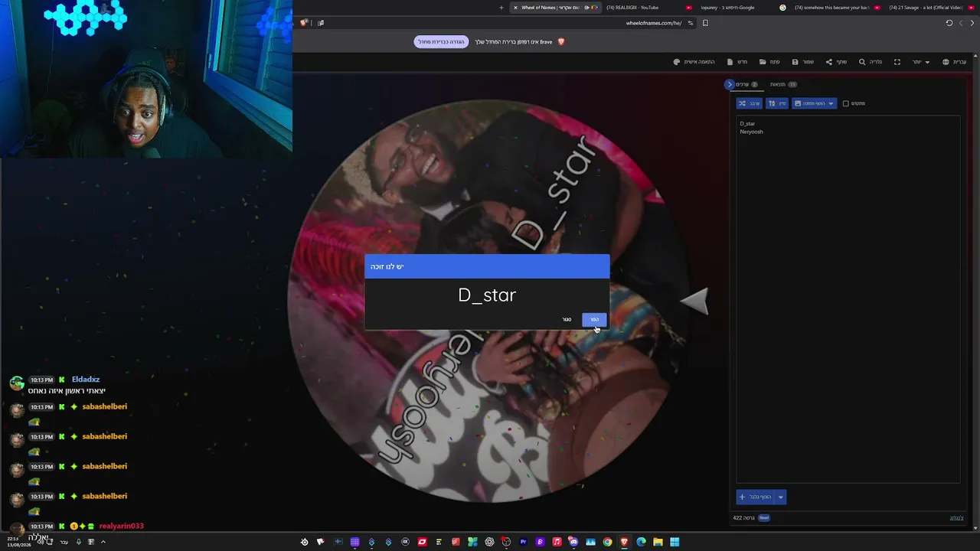
Task: Share the wheel via שתף
Action: coord(836,62)
